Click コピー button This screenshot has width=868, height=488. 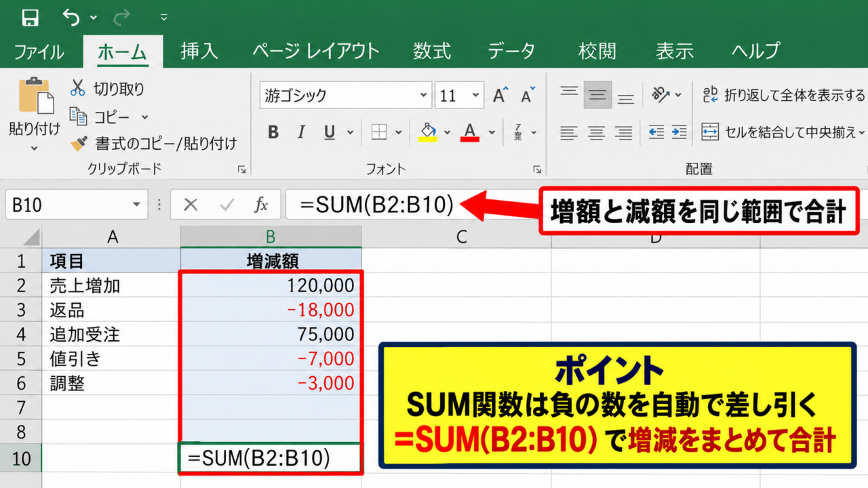click(x=100, y=117)
